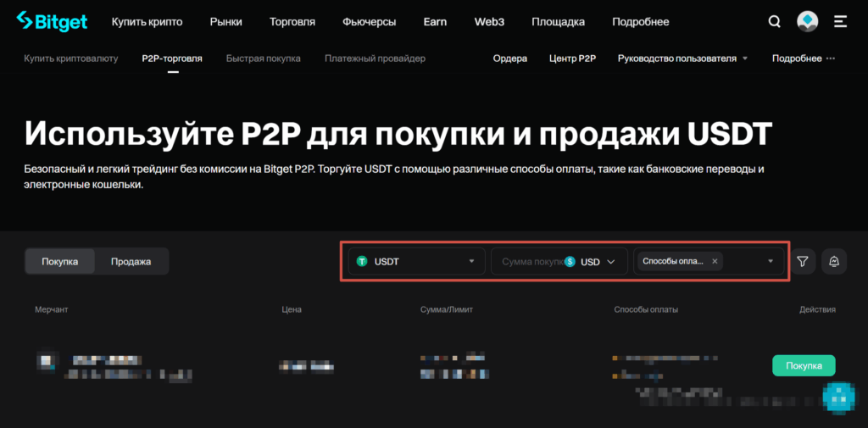
Task: Open the Рынки menu
Action: click(x=225, y=22)
